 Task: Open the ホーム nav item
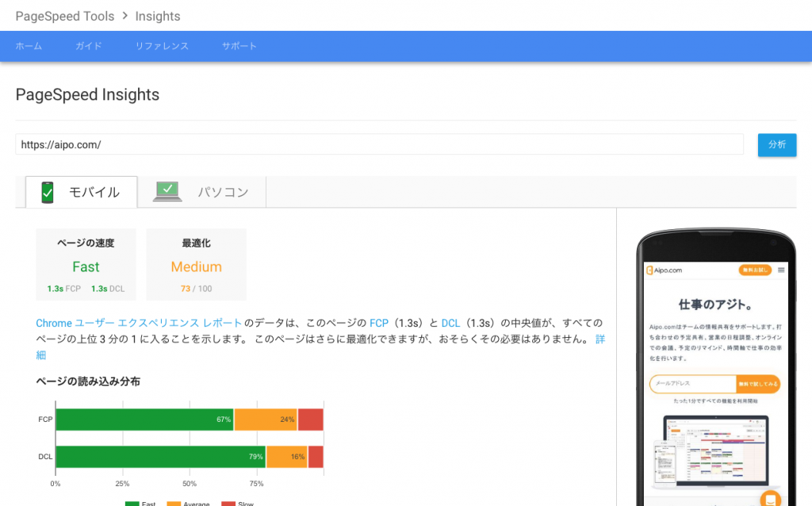coord(29,46)
